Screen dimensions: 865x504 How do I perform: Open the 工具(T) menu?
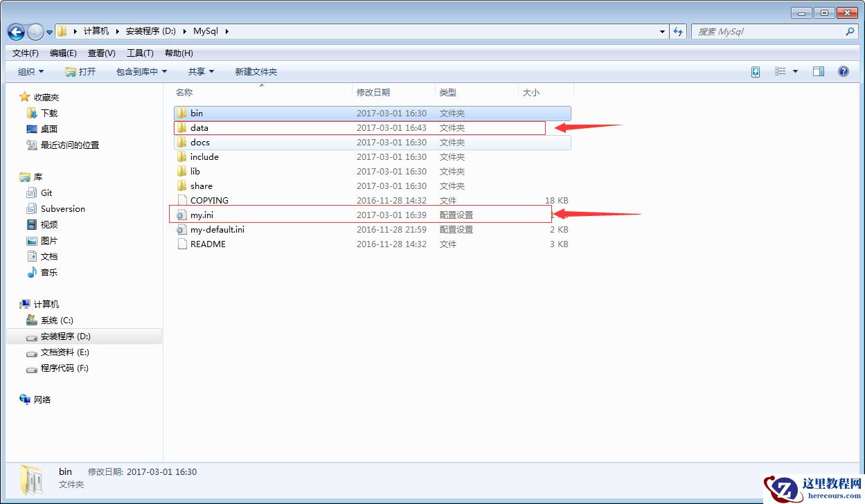point(140,53)
